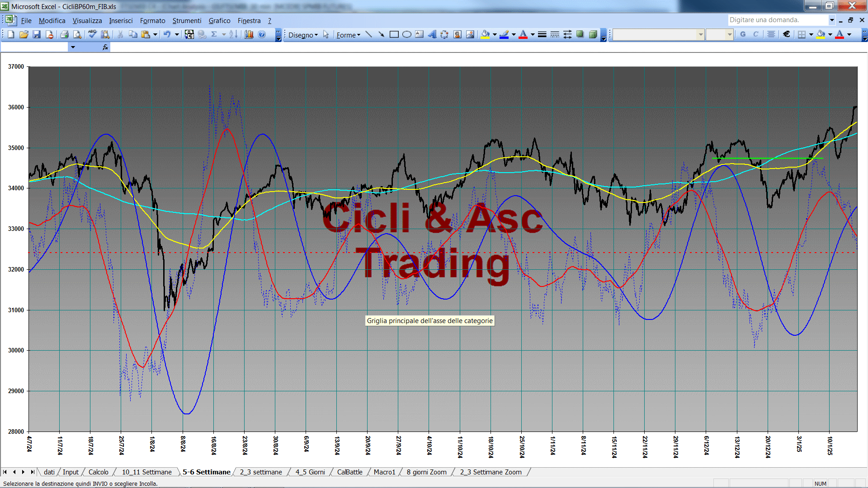This screenshot has height=488, width=868.
Task: Click the Euro conversion icon
Action: coord(189,35)
